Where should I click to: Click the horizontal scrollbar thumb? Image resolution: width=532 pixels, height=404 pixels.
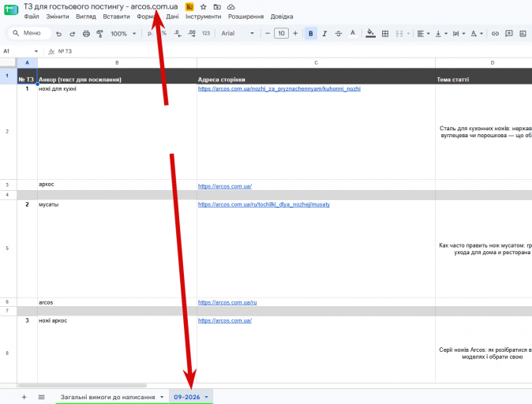[82, 385]
